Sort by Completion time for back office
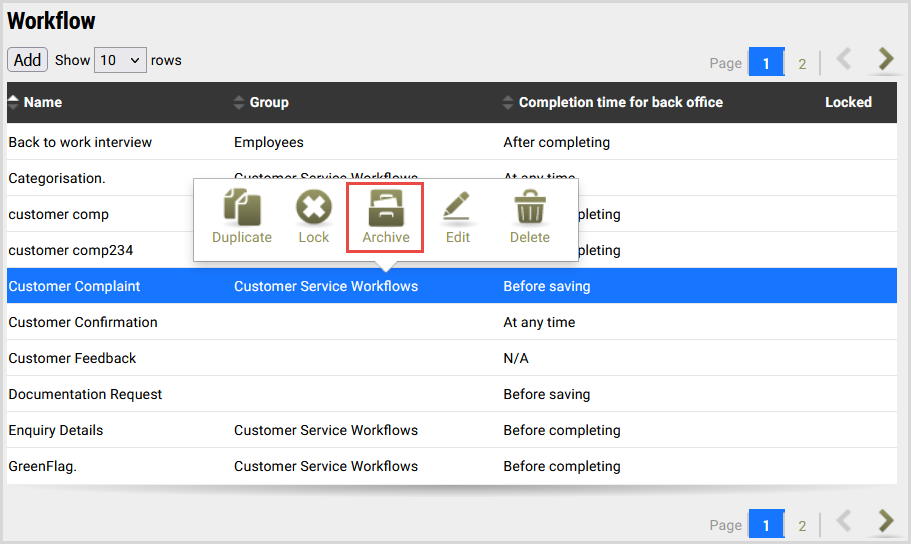 click(620, 102)
